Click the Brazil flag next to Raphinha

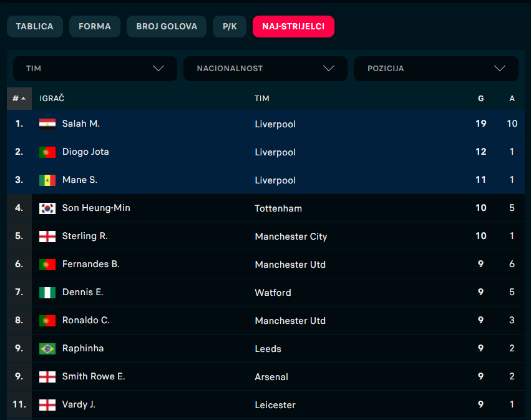pos(47,349)
